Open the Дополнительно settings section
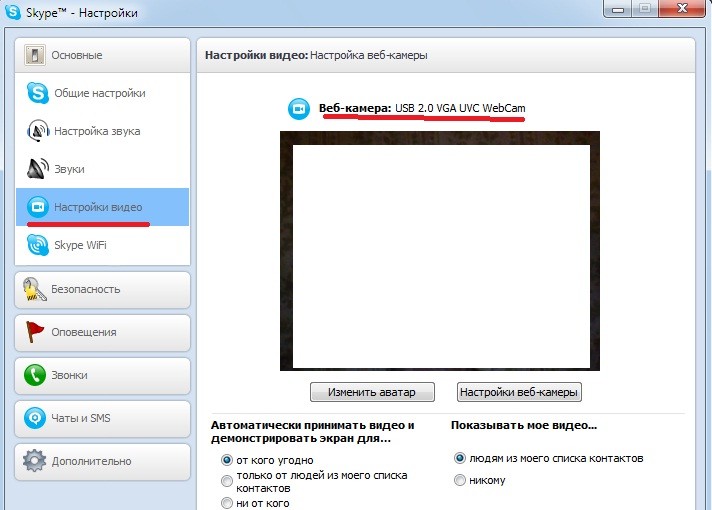Viewport: 712px width, 510px height. click(x=102, y=461)
